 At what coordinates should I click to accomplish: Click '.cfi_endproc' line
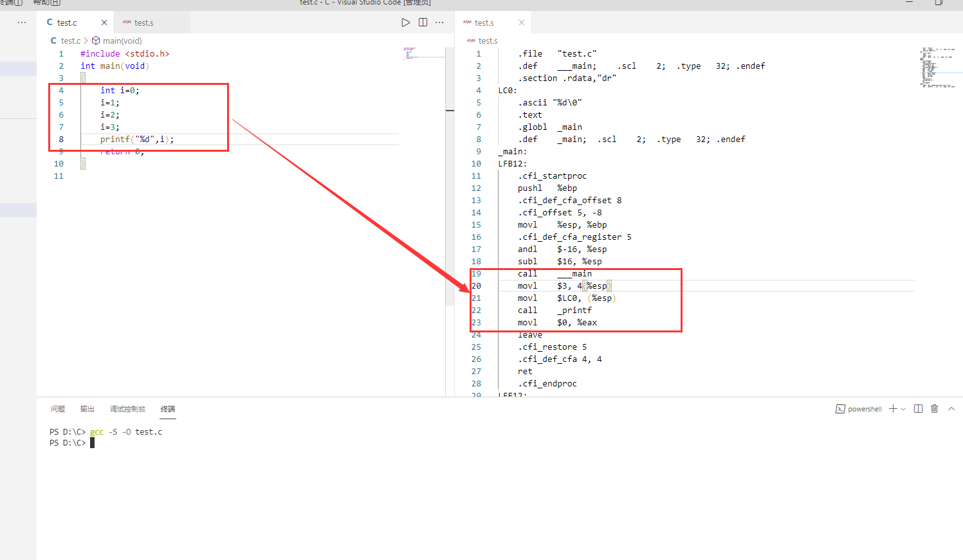pos(547,384)
